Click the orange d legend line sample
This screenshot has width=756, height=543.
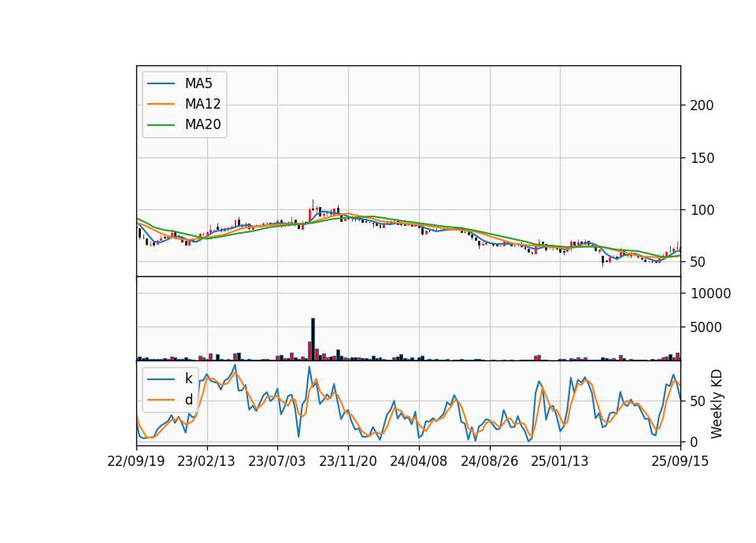pos(161,400)
